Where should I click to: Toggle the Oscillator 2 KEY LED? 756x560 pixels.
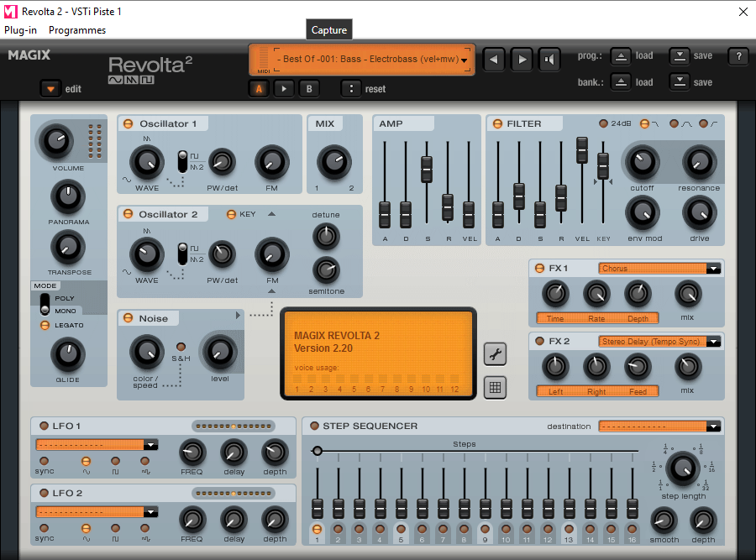tap(232, 214)
